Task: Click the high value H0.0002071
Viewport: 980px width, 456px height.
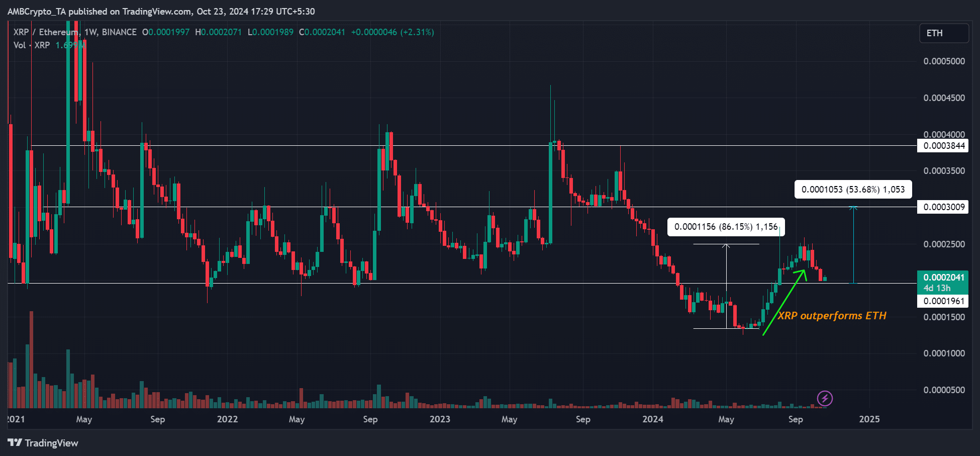Action: (x=218, y=32)
